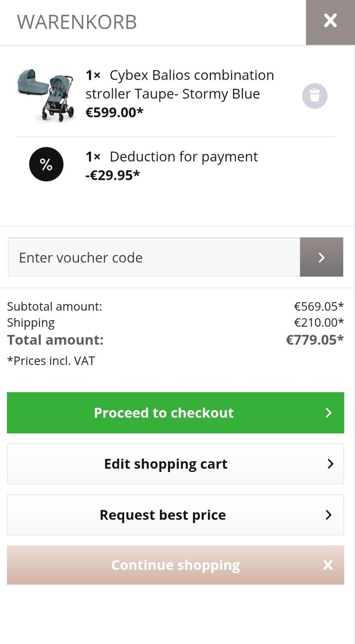Click the X icon on Continue shopping

coord(328,565)
